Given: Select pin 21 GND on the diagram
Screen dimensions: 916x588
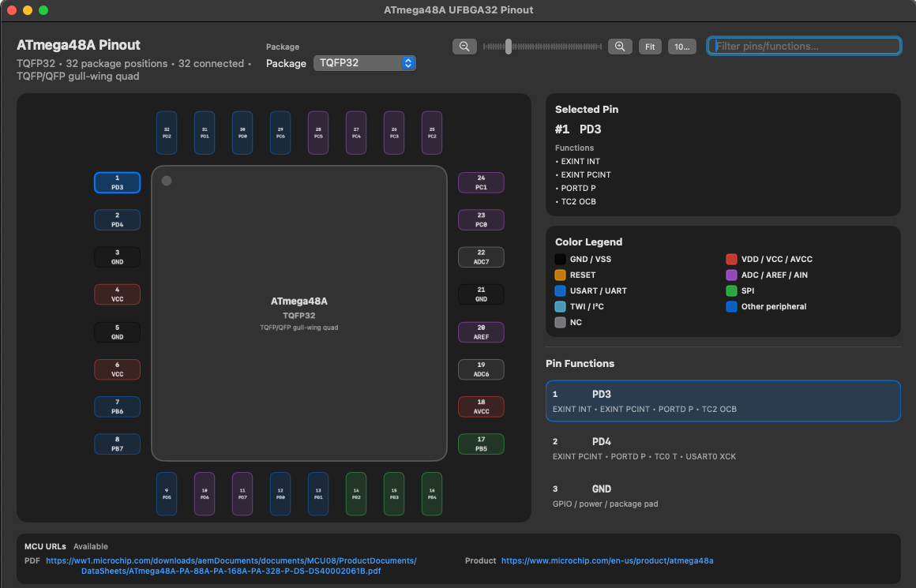Looking at the screenshot, I should click(x=482, y=294).
